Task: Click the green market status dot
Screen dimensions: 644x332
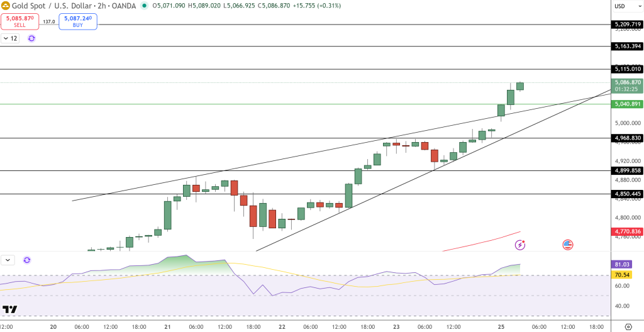Action: pyautogui.click(x=144, y=6)
